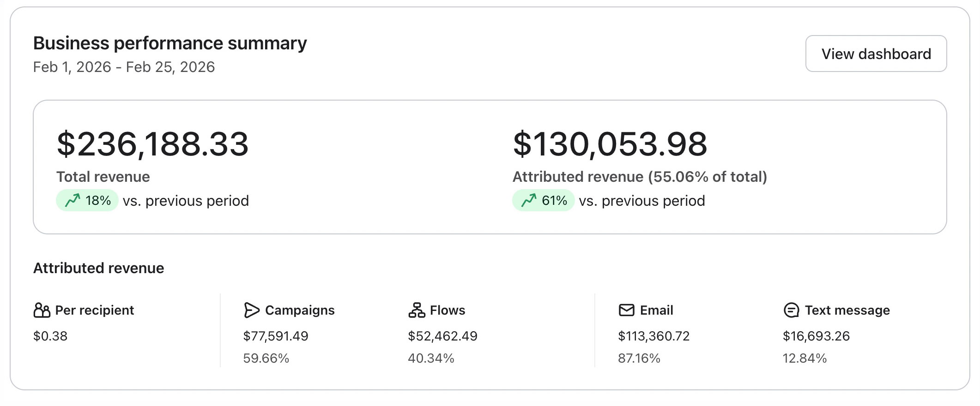Click the Text message chat bubble icon
980x406 pixels.
coord(790,310)
